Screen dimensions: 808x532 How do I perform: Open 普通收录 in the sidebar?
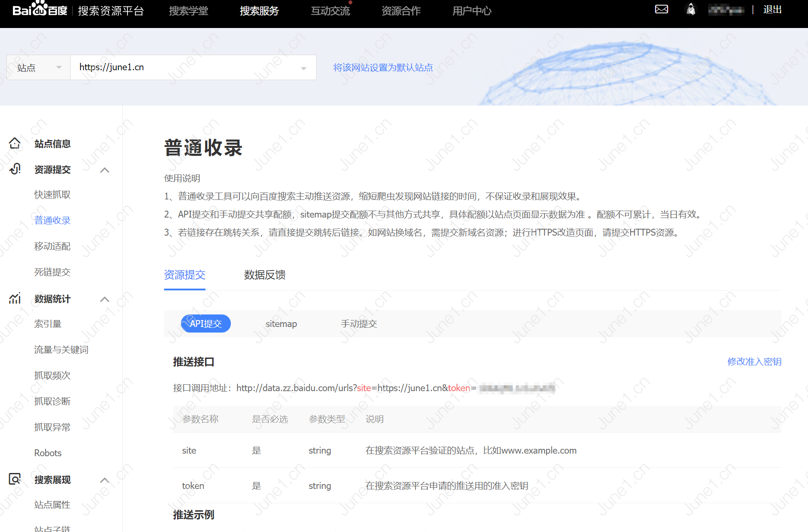coord(53,221)
